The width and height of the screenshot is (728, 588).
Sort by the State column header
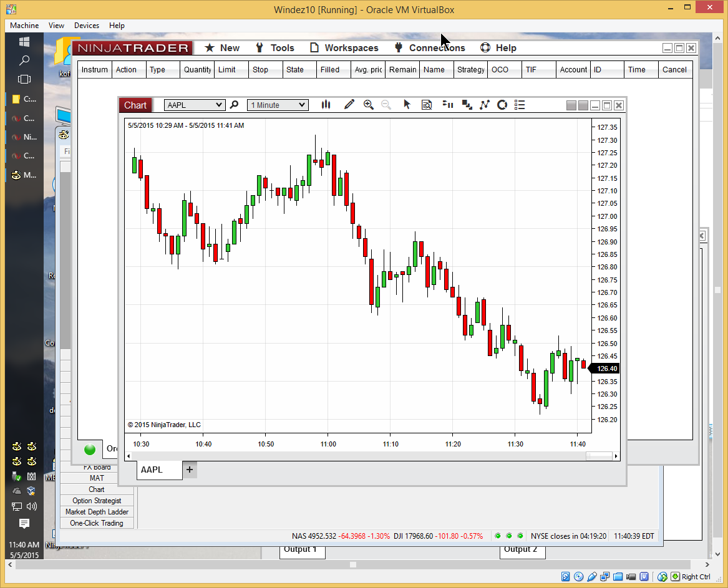coord(299,70)
